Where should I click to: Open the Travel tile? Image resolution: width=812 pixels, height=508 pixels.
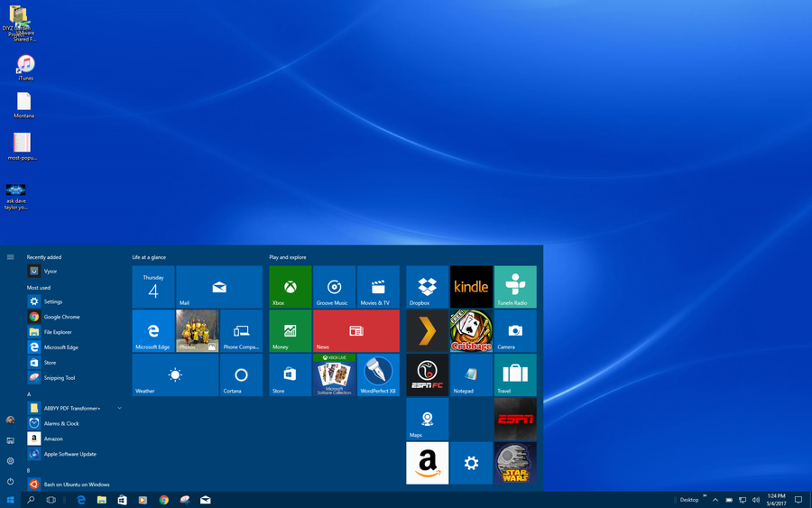pos(515,375)
